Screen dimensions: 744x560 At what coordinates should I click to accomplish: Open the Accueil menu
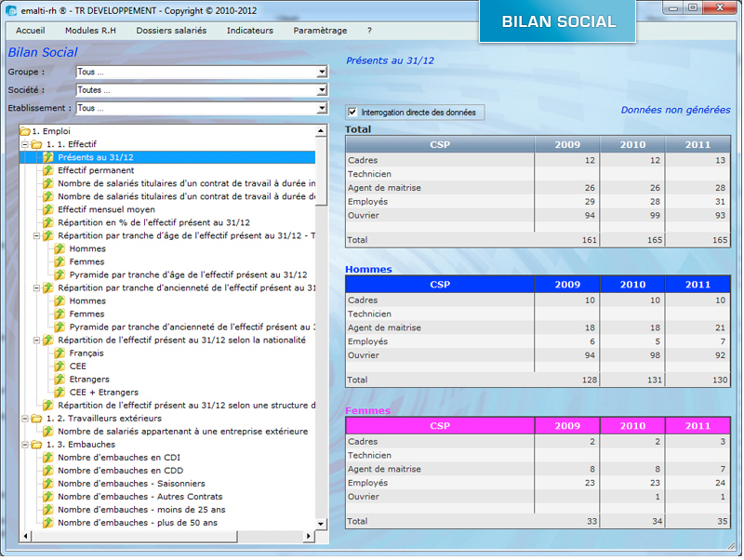pyautogui.click(x=31, y=31)
